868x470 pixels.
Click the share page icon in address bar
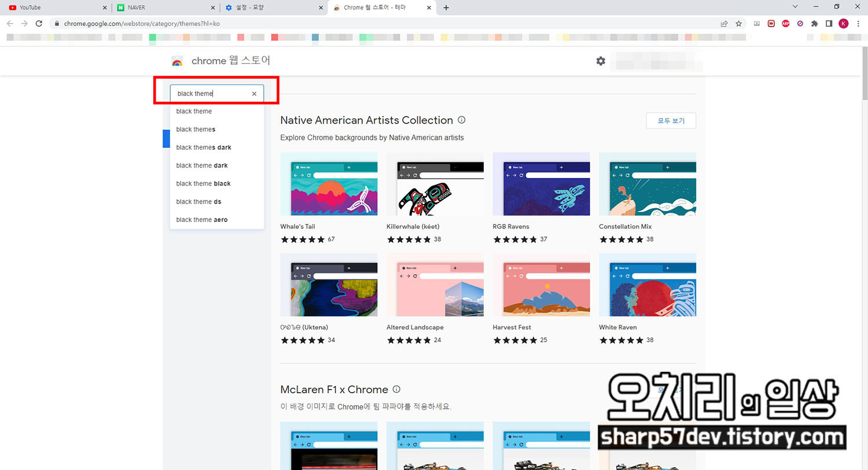724,24
